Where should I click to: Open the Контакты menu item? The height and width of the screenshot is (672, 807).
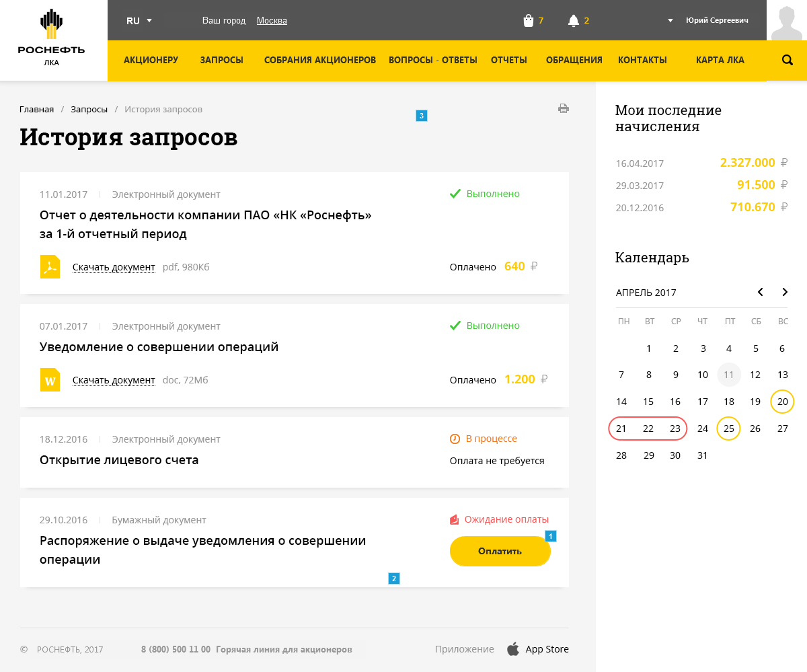point(642,60)
